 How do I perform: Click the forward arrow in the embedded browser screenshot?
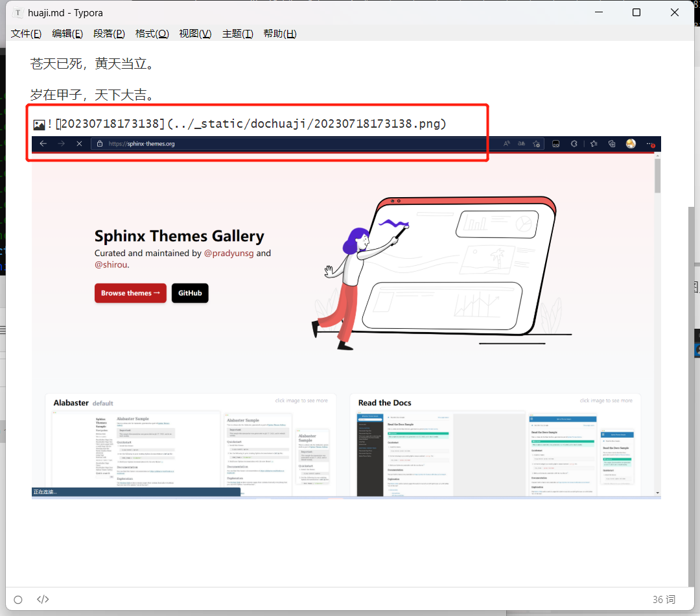(x=62, y=143)
